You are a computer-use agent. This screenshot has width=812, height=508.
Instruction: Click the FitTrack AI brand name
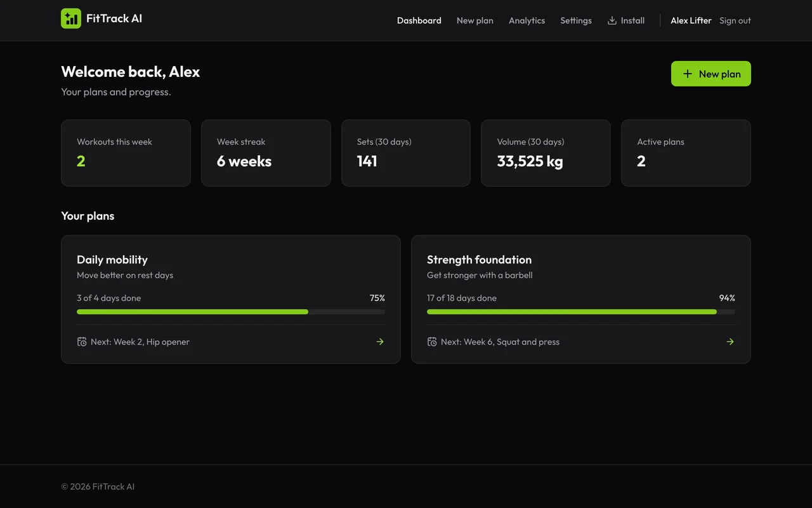[114, 18]
